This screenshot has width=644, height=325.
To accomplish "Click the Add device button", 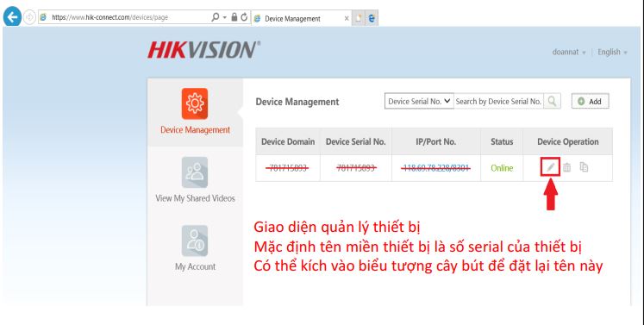I will point(591,102).
